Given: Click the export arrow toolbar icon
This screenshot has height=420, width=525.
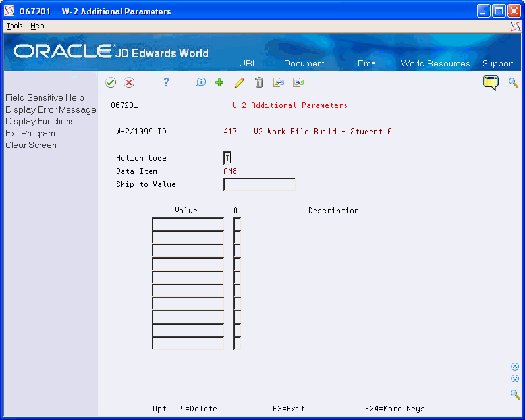Looking at the screenshot, I should coord(298,82).
